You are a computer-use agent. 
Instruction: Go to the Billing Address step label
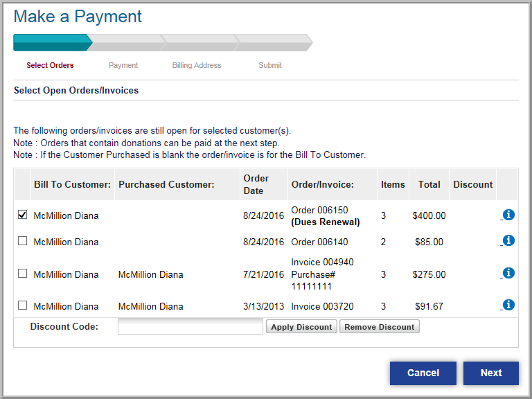tap(197, 65)
